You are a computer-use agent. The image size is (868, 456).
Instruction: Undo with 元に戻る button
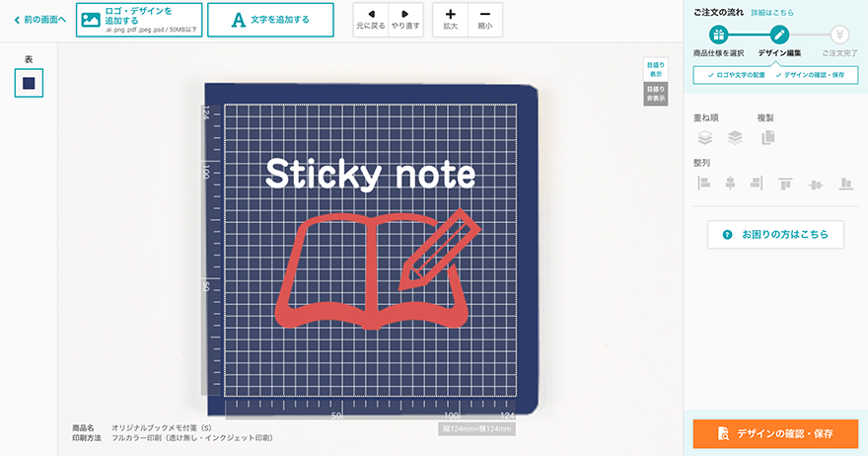pyautogui.click(x=371, y=20)
